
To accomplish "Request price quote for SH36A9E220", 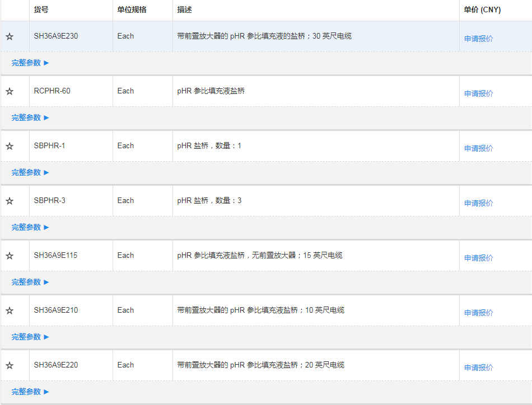I will [478, 368].
